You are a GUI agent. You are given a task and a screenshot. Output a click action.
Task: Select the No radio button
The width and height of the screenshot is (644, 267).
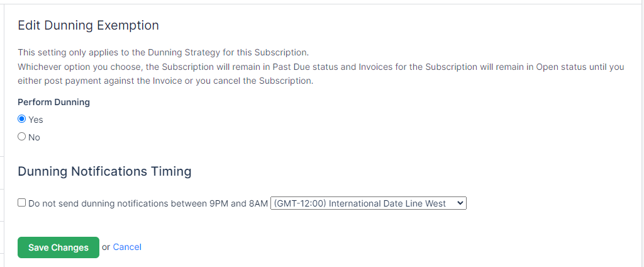22,137
